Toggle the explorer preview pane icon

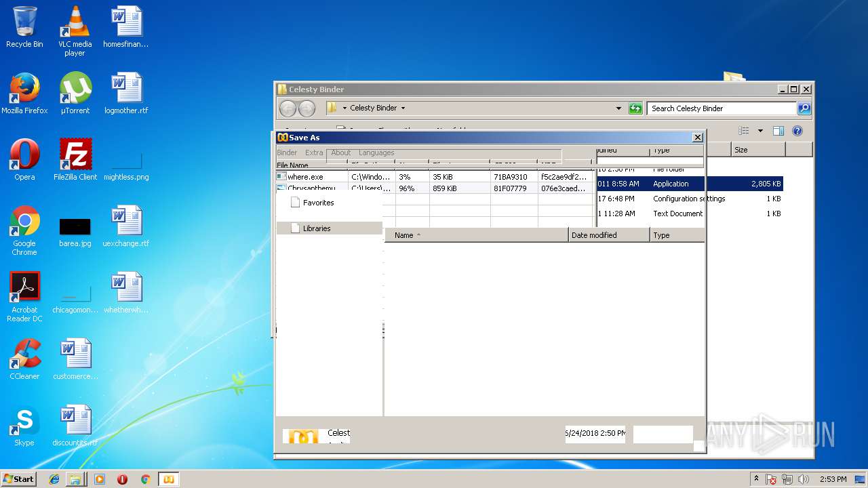pyautogui.click(x=778, y=131)
